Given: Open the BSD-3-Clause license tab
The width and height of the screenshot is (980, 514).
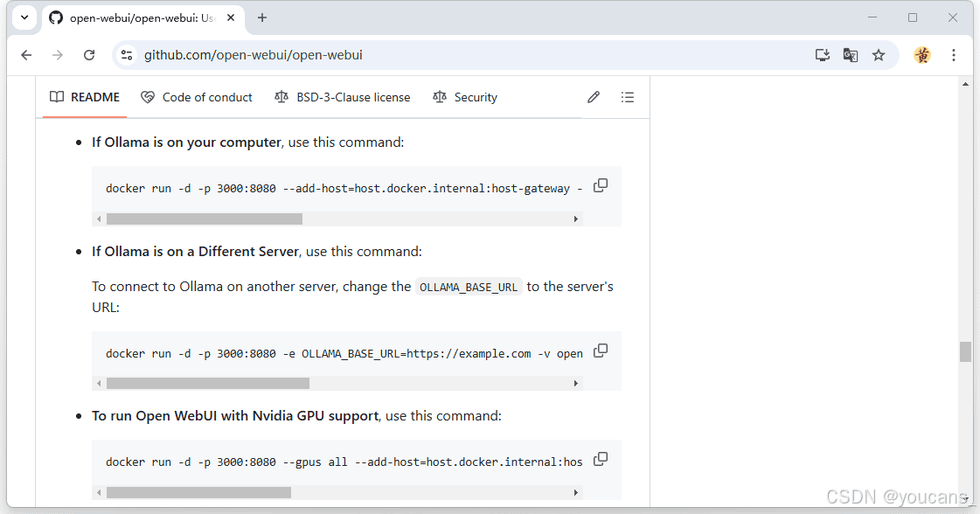Looking at the screenshot, I should [342, 97].
